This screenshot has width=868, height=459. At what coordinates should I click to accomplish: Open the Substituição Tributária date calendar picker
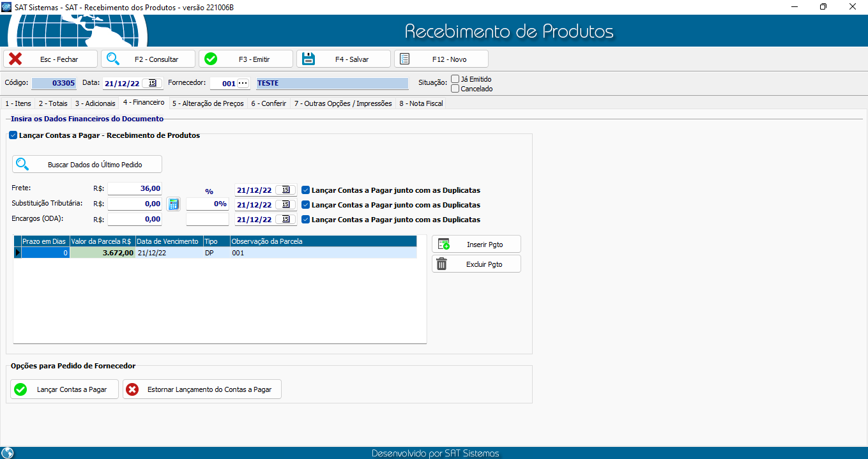[286, 205]
